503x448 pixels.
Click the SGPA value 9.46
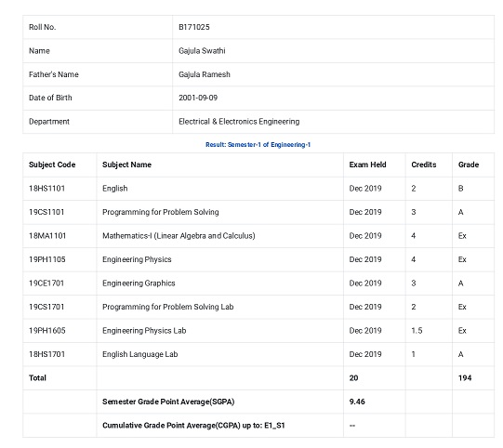(x=357, y=402)
